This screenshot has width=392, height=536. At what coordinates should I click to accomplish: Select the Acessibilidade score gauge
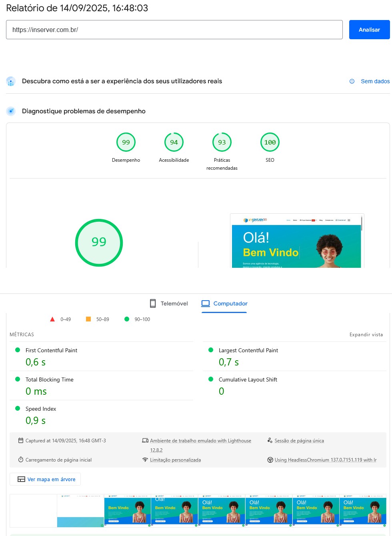coord(174,142)
